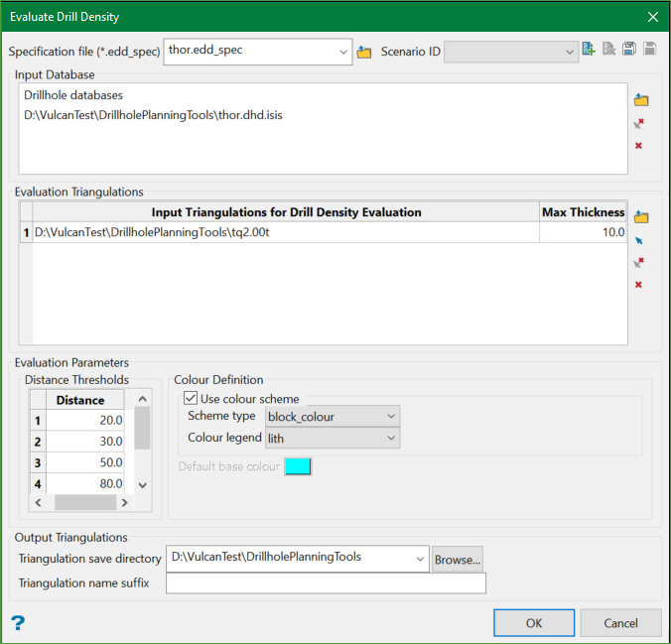671x644 pixels.
Task: Open the Triangulation save directory dropdown
Action: (x=418, y=559)
